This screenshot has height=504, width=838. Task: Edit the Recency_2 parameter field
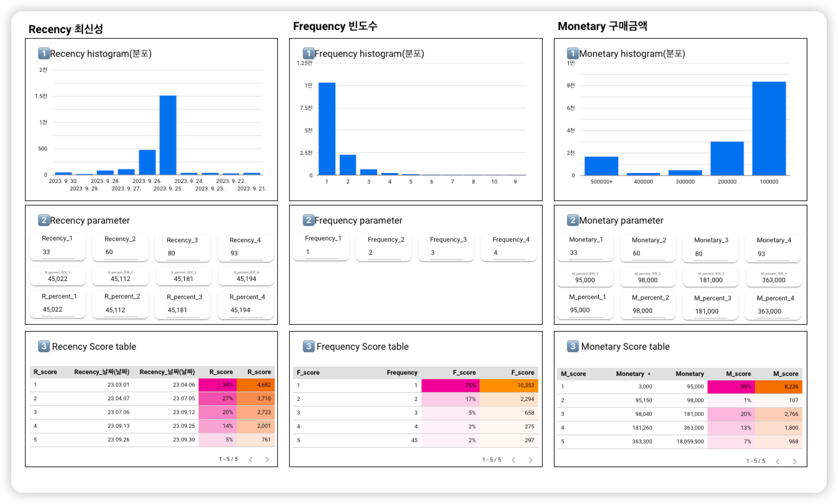tap(121, 252)
